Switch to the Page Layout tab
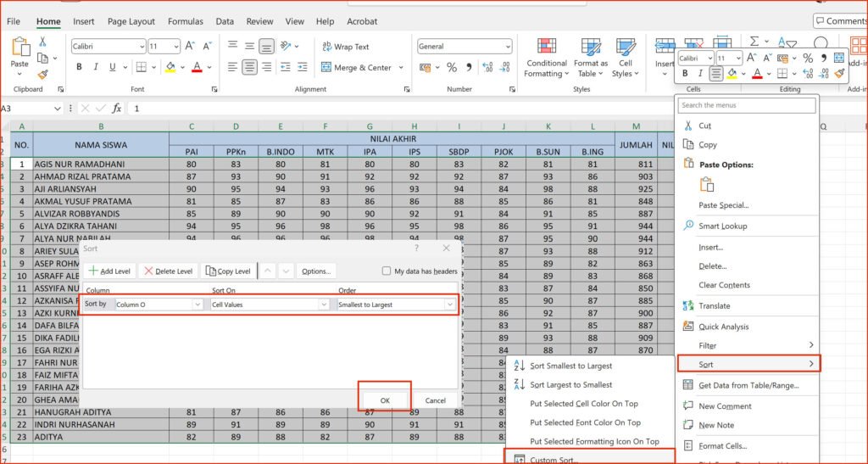The width and height of the screenshot is (868, 464). pyautogui.click(x=131, y=21)
